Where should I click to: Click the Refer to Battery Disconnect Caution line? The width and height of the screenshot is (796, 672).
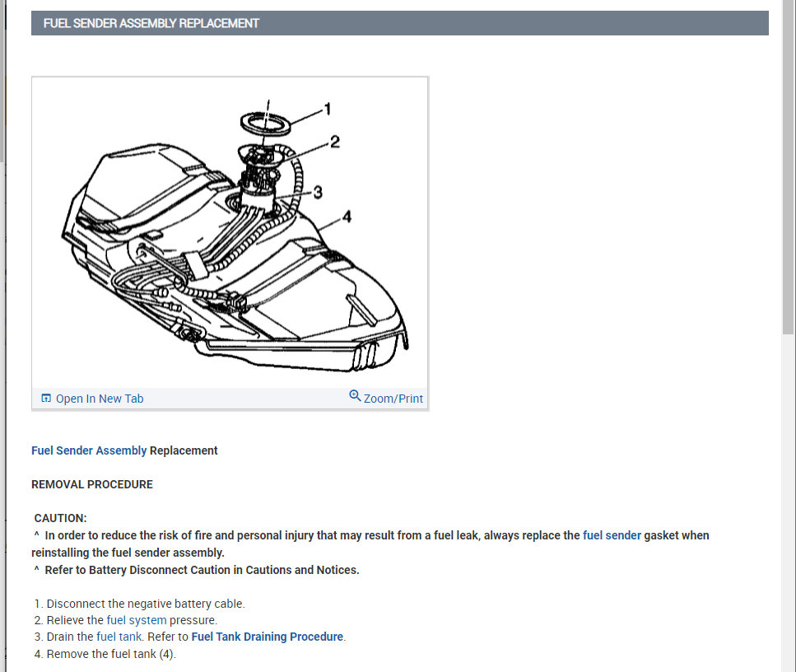(x=197, y=570)
